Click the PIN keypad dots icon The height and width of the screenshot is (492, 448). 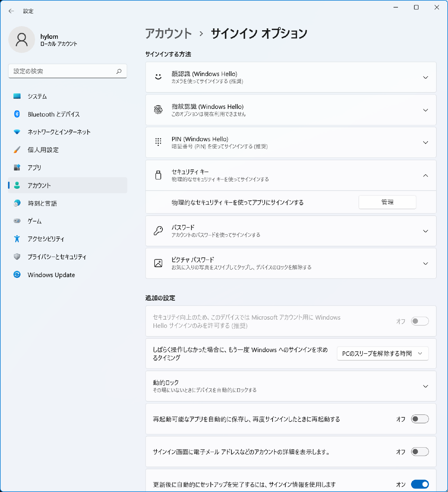click(x=158, y=142)
